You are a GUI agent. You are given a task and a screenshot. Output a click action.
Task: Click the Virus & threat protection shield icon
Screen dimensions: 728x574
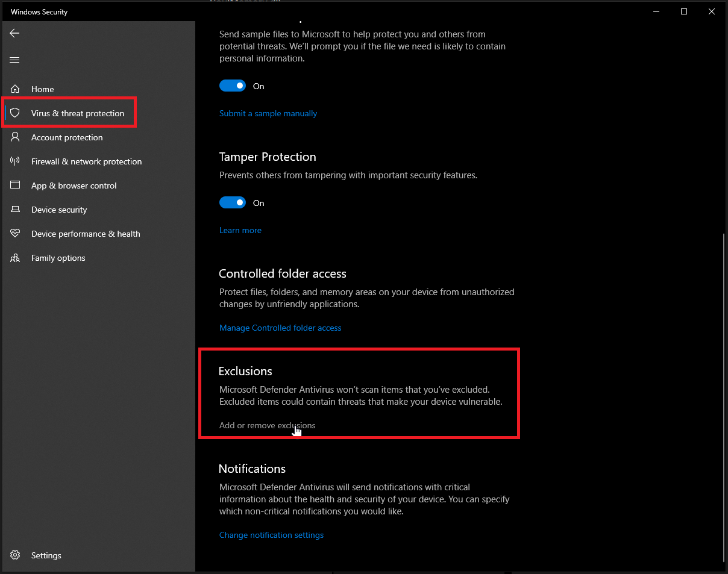(16, 113)
